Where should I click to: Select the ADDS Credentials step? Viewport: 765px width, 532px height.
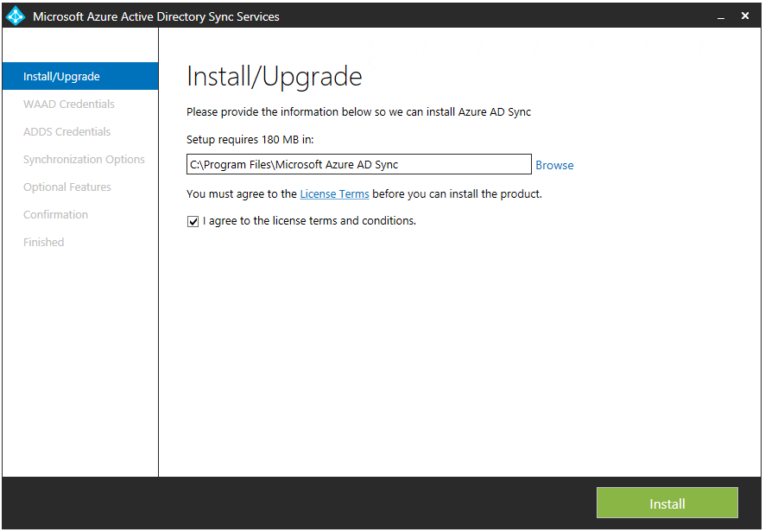[x=66, y=132]
